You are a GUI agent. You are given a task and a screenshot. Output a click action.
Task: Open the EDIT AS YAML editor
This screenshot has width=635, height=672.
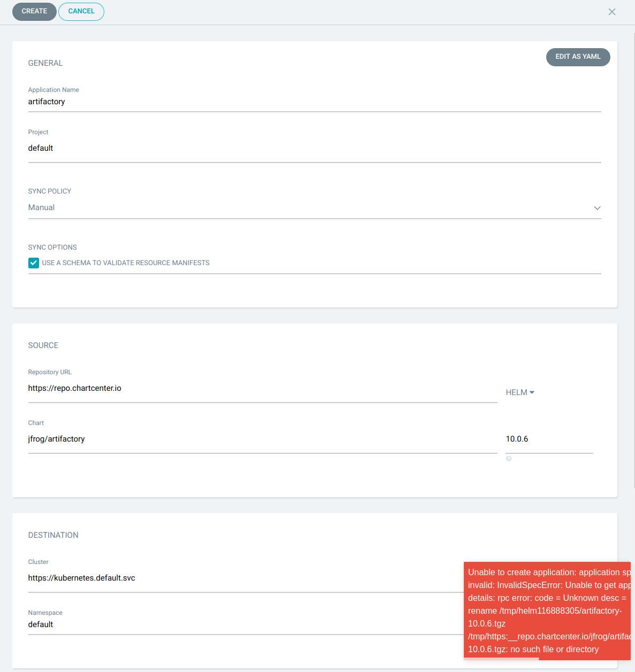[578, 57]
